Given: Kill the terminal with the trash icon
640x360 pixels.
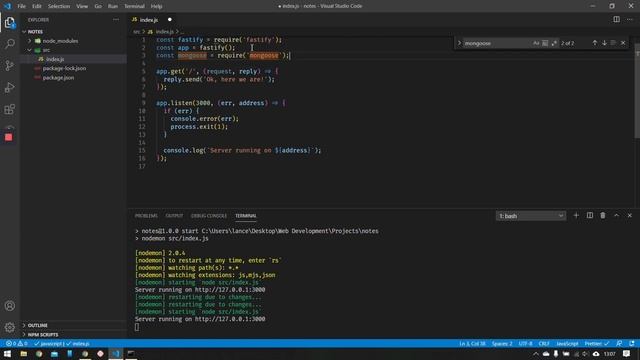Looking at the screenshot, I should pyautogui.click(x=603, y=215).
